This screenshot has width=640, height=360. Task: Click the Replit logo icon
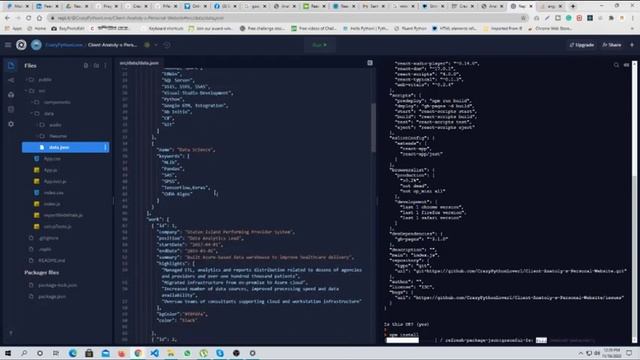tap(21, 45)
